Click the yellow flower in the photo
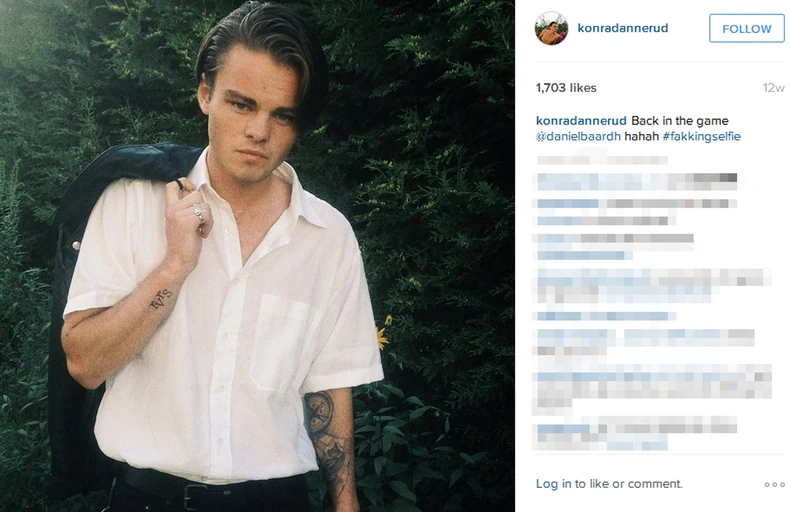 point(383,333)
